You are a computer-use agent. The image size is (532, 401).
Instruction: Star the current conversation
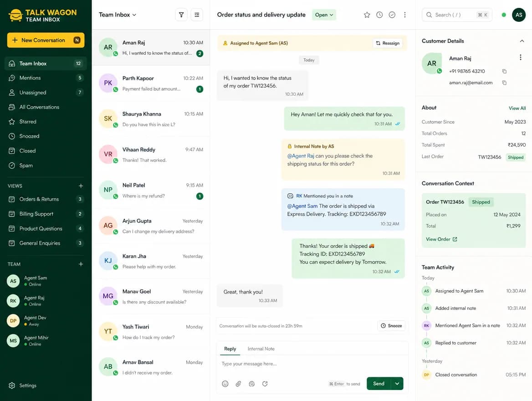(x=367, y=15)
